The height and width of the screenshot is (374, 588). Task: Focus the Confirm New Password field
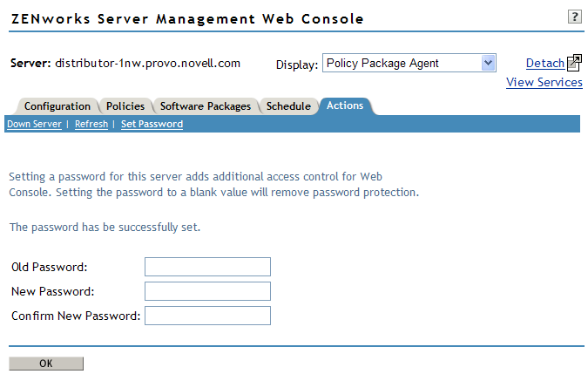click(x=207, y=316)
